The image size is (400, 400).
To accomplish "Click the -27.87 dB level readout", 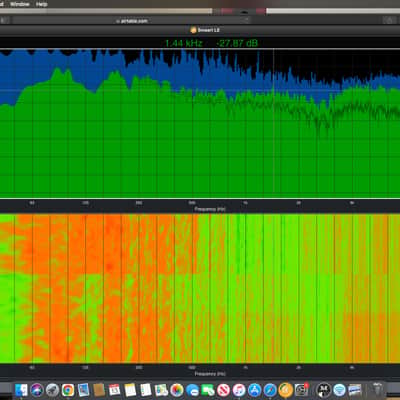I will [x=237, y=43].
